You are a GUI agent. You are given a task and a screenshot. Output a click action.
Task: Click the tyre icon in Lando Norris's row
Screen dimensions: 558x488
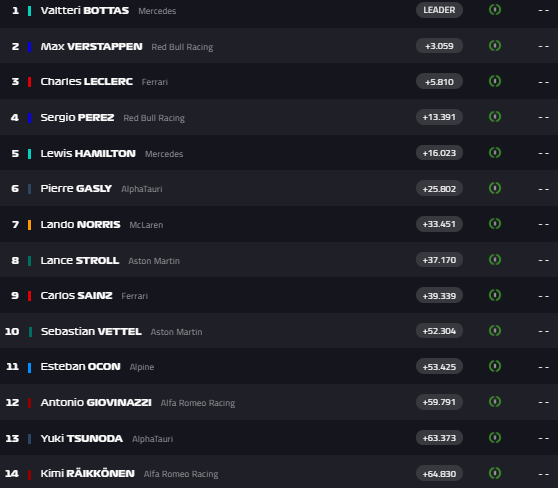495,224
